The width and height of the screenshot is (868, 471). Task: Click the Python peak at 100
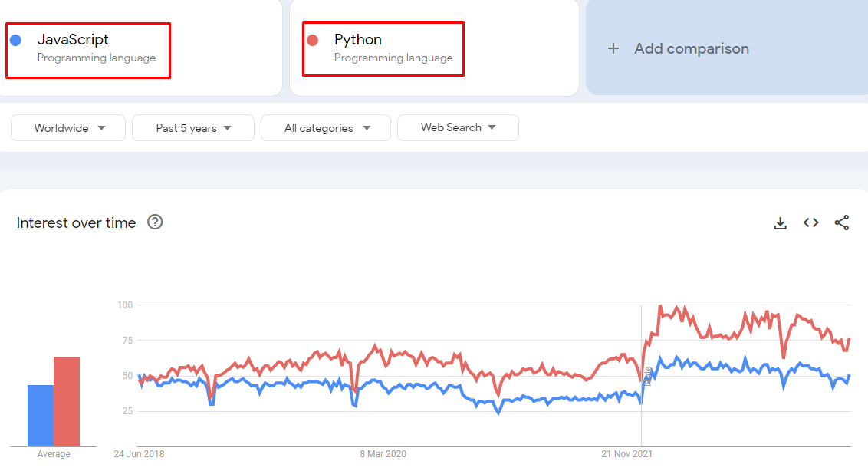[659, 307]
